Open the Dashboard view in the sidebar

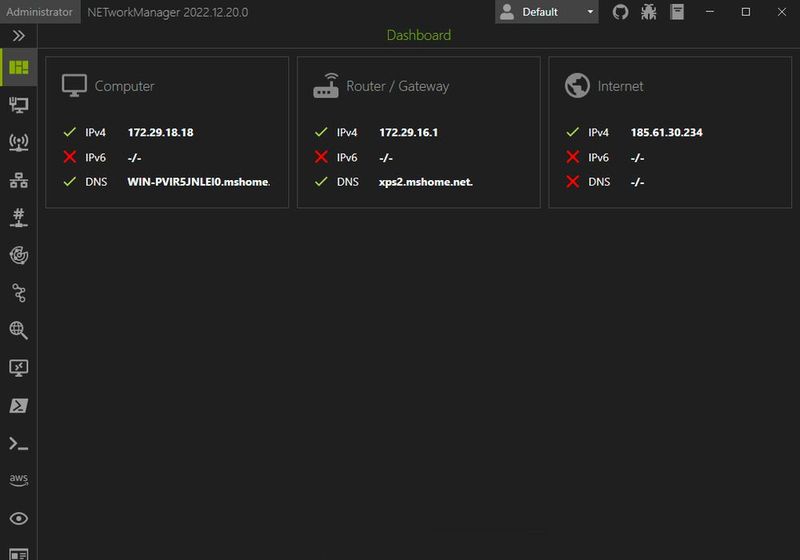click(x=19, y=67)
